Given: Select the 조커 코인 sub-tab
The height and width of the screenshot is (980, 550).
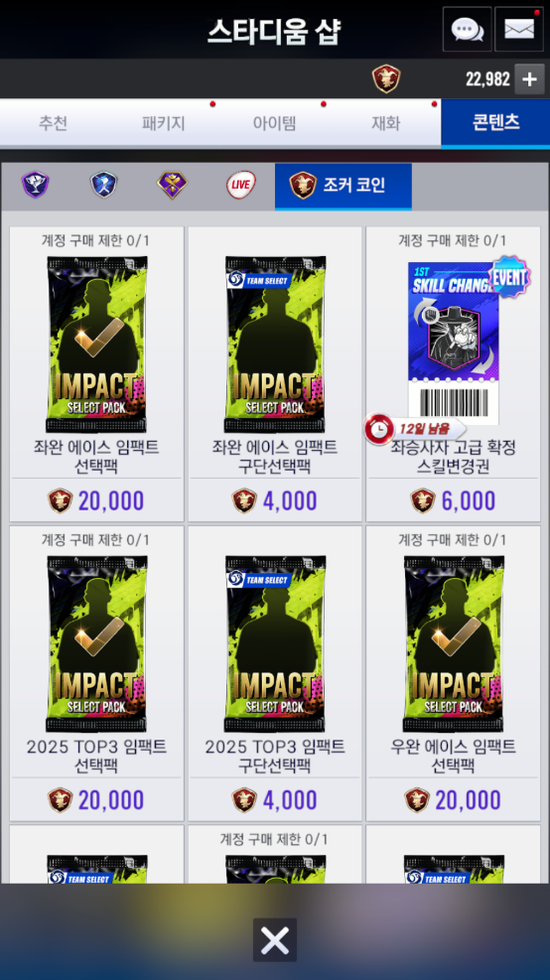Looking at the screenshot, I should click(x=344, y=186).
